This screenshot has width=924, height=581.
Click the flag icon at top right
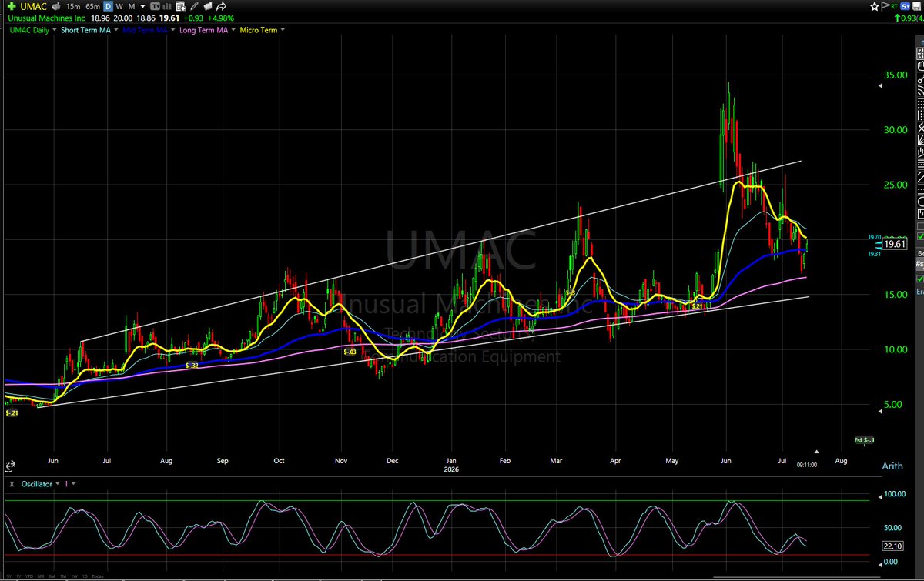[x=885, y=6]
